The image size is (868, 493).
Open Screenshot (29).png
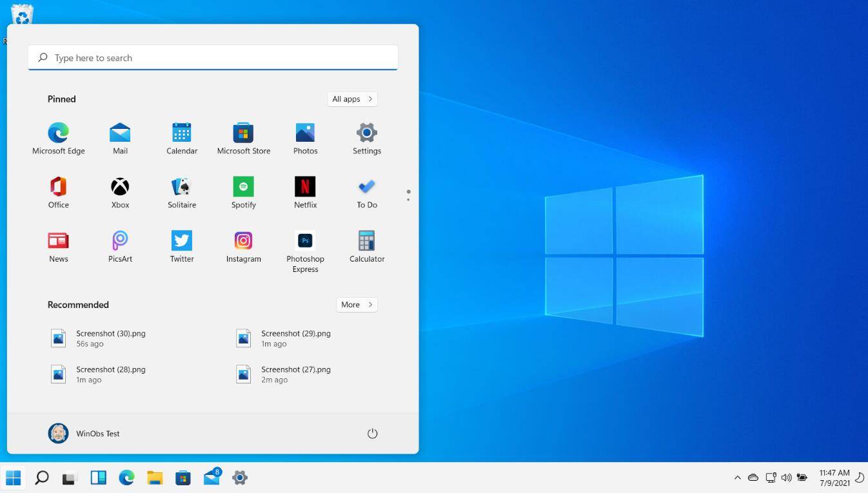(284, 338)
